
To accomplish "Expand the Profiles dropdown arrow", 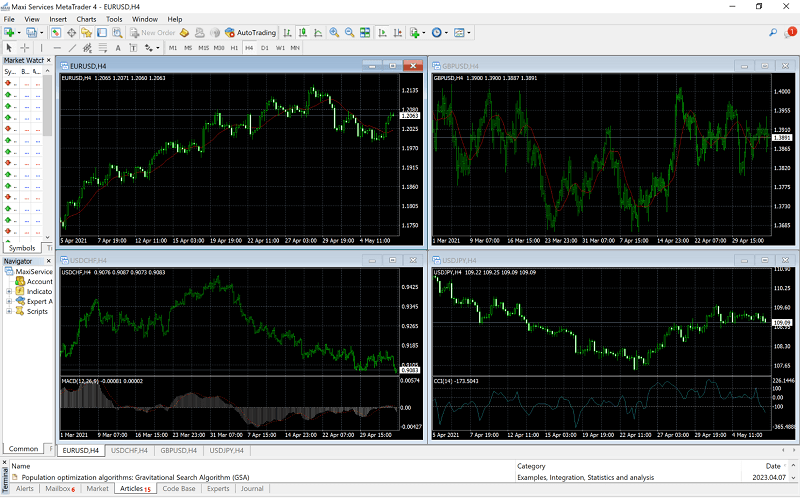I will click(x=41, y=33).
